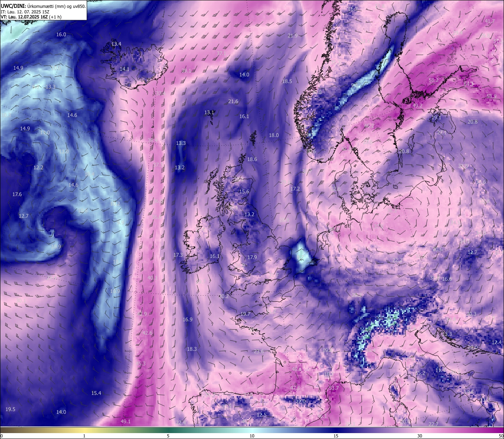Select the 12.2 map value

pos(38,167)
